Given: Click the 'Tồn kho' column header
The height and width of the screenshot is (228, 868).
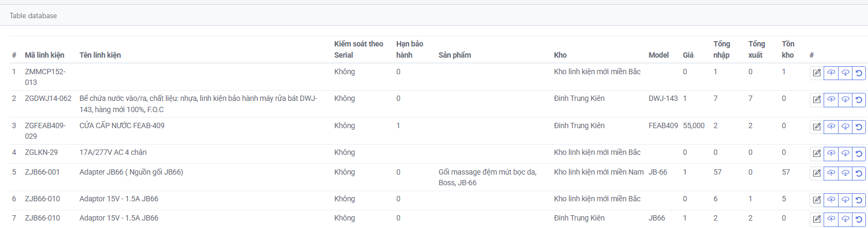Looking at the screenshot, I should (788, 49).
